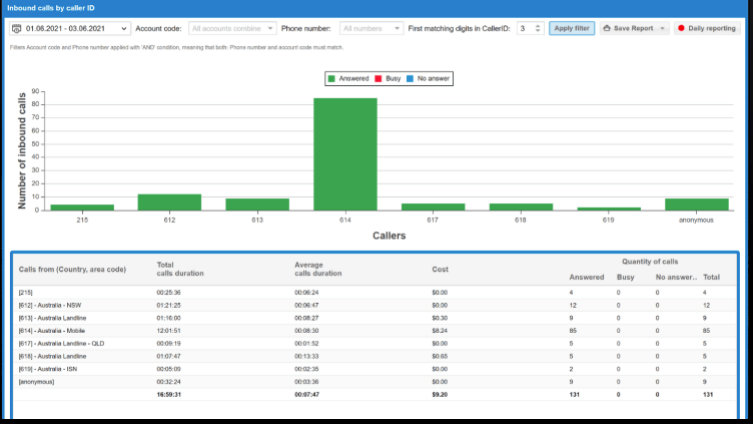Viewport: 753px width, 424px height.
Task: Sort by Total calls duration column header
Action: tap(179, 269)
